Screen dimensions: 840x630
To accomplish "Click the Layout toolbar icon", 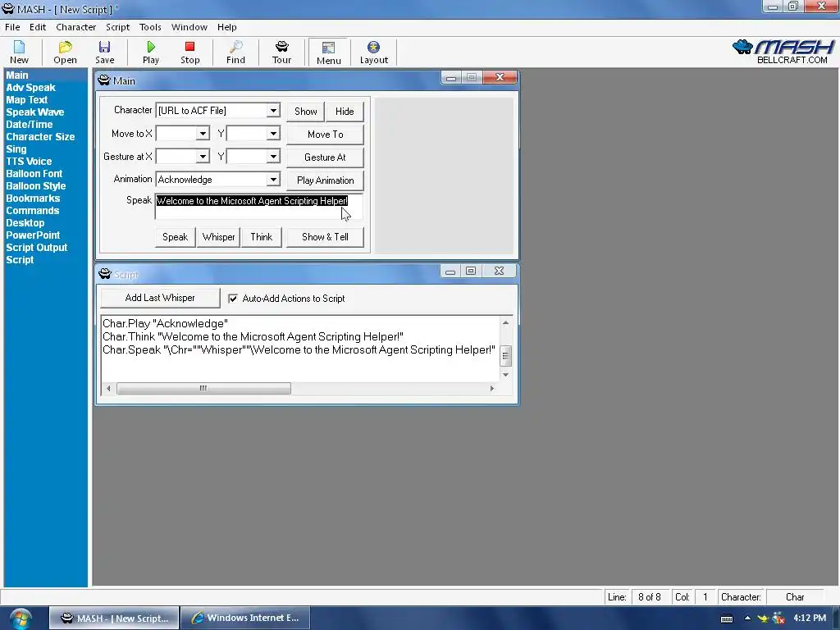I will (x=373, y=52).
